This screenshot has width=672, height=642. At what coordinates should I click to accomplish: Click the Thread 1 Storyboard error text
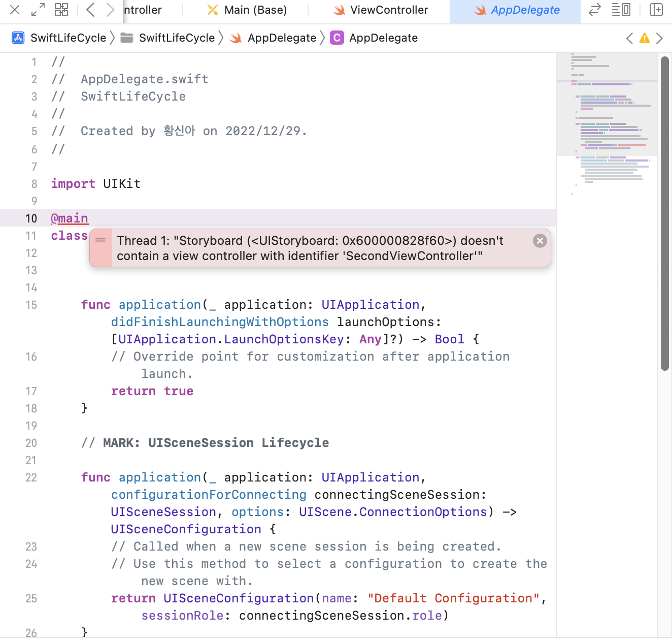pos(310,248)
